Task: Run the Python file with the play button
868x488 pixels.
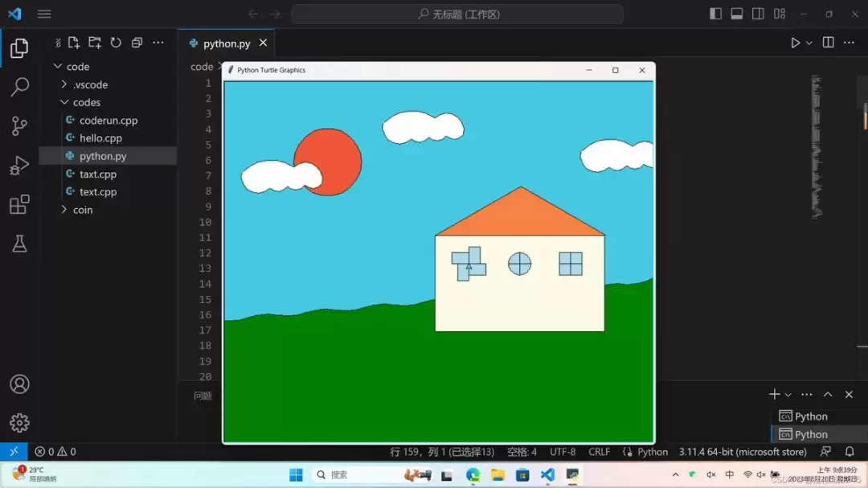Action: (x=794, y=43)
